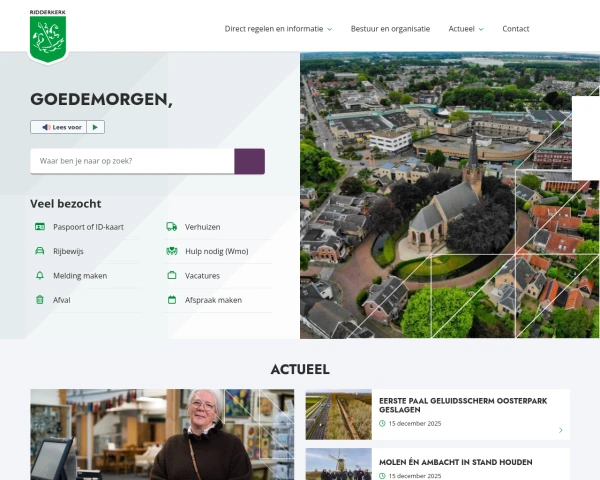Open the Eerste paal geluidsscherm Oosterpark article
Image resolution: width=600 pixels, height=480 pixels.
coord(455,405)
